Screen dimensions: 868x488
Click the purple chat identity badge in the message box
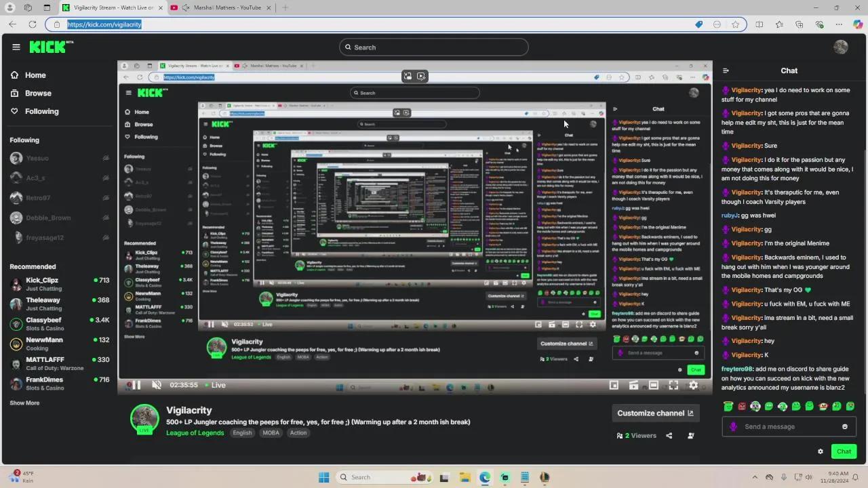[x=733, y=427]
